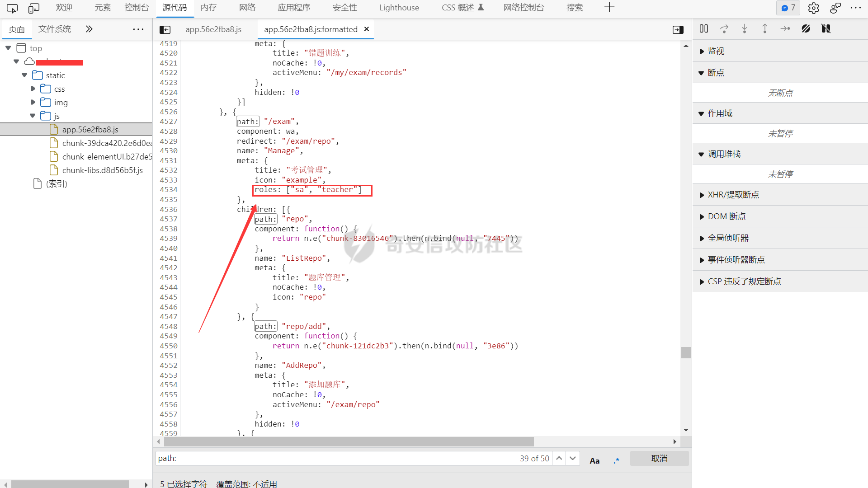
Task: Step out of current function
Action: point(765,28)
